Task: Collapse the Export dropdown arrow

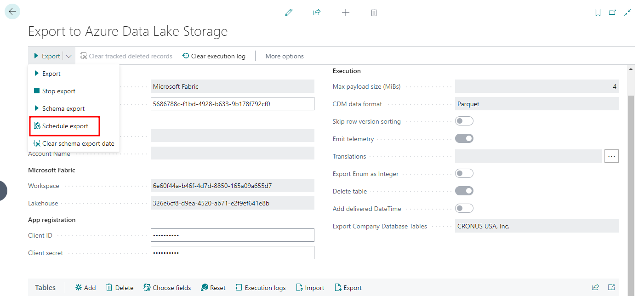Action: click(x=68, y=56)
